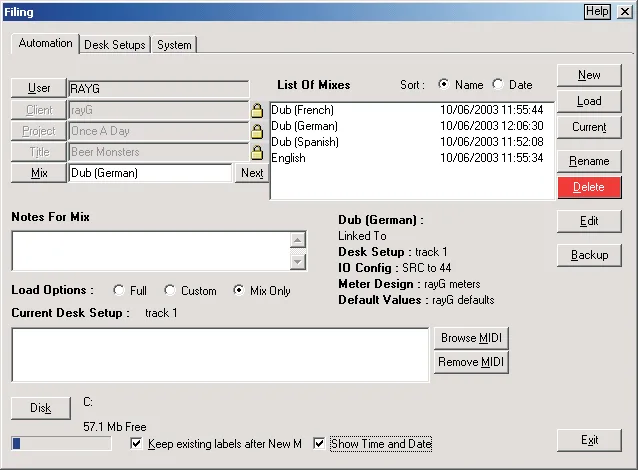Click the Project field showing Once A Day
Image resolution: width=638 pixels, height=470 pixels.
coord(159,131)
